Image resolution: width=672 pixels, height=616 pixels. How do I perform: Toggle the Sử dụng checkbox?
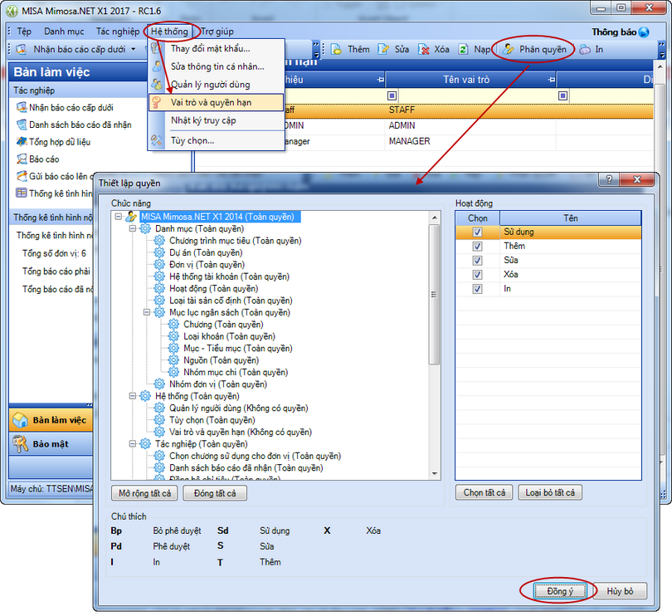click(477, 232)
